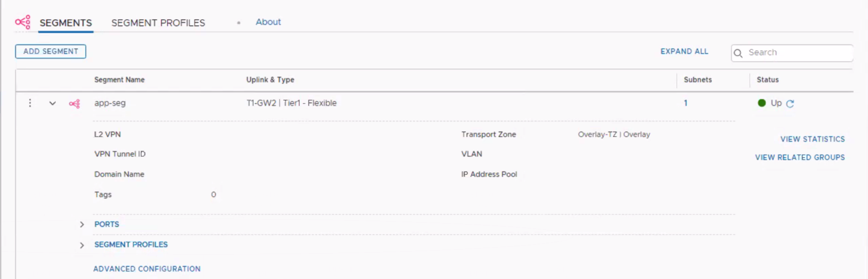This screenshot has height=279, width=868.
Task: Expand the SEGMENT PROFILES section chevron
Action: tap(82, 245)
